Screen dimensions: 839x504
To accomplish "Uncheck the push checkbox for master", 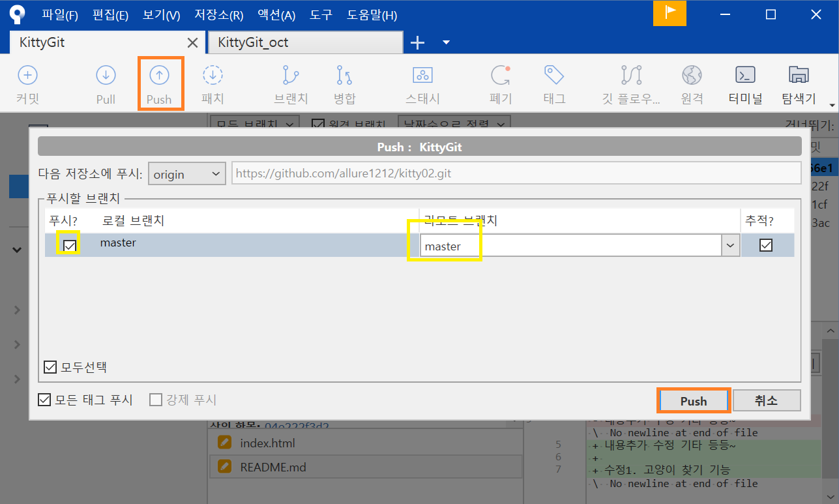I will coord(69,246).
